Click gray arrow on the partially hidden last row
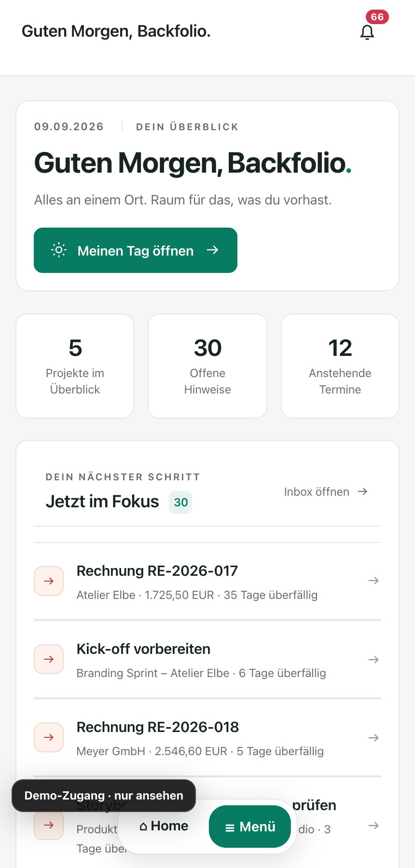This screenshot has width=415, height=868. point(373,826)
